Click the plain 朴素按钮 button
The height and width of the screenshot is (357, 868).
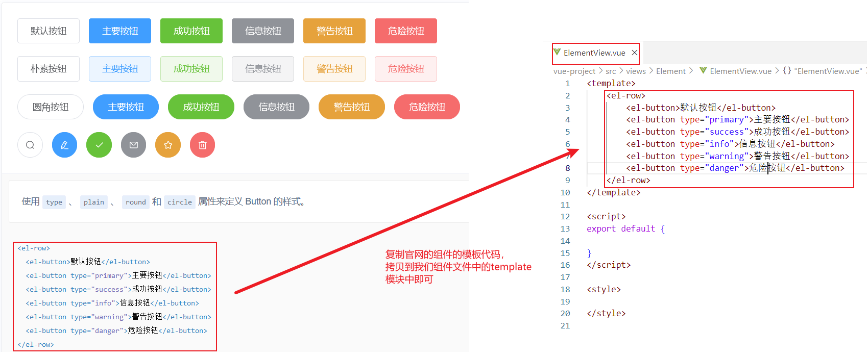tap(49, 69)
